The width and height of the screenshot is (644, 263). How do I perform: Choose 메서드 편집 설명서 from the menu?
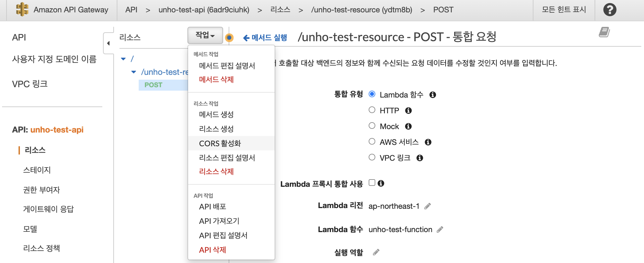coord(227,66)
